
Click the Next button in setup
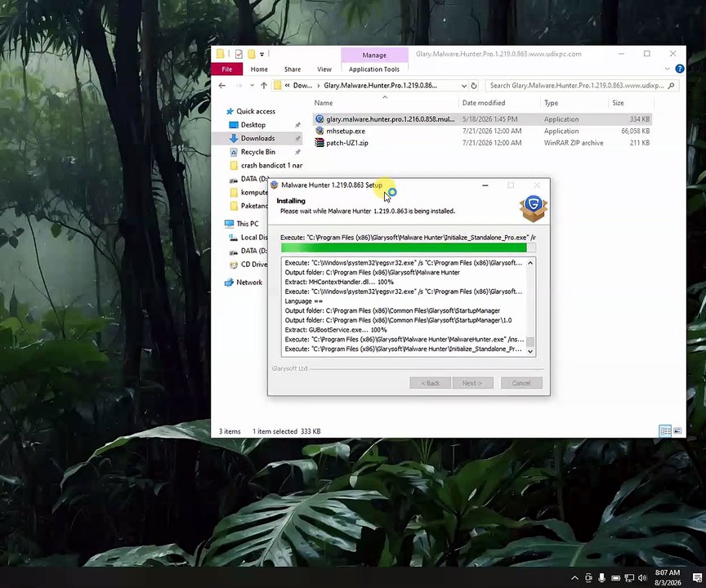coord(472,383)
